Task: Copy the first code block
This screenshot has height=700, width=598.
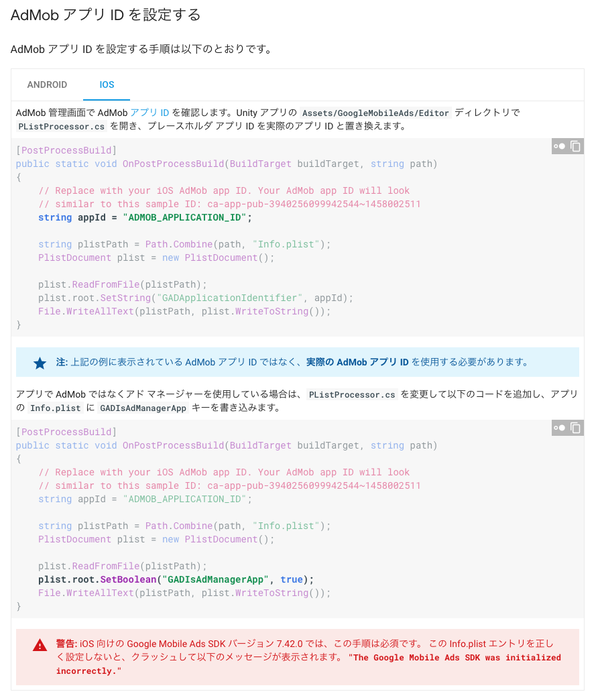Action: tap(576, 146)
